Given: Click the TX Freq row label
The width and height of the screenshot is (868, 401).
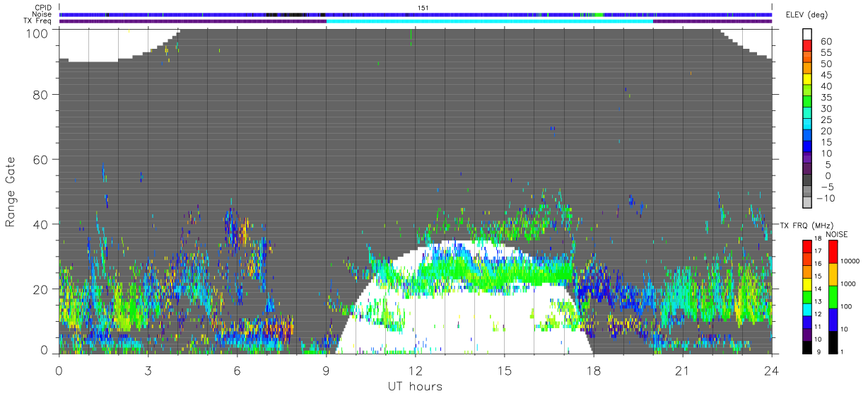Looking at the screenshot, I should point(39,21).
